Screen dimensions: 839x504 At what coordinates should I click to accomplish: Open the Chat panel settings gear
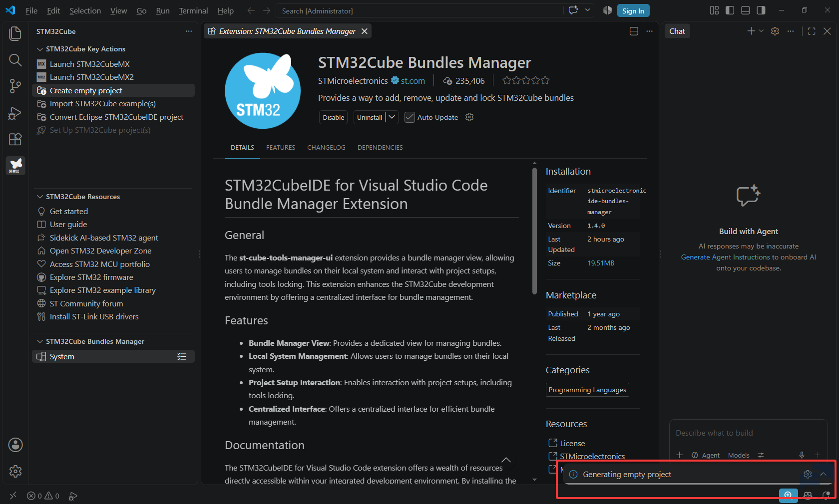pos(775,31)
